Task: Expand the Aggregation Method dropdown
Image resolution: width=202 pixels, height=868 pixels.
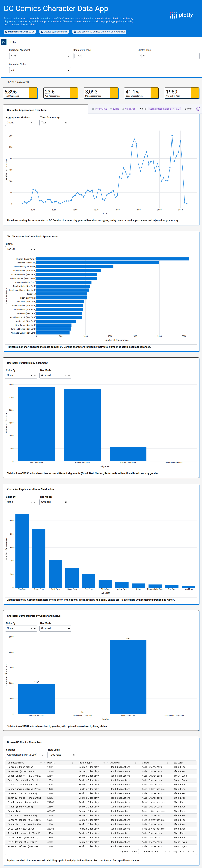Action: pos(35,123)
